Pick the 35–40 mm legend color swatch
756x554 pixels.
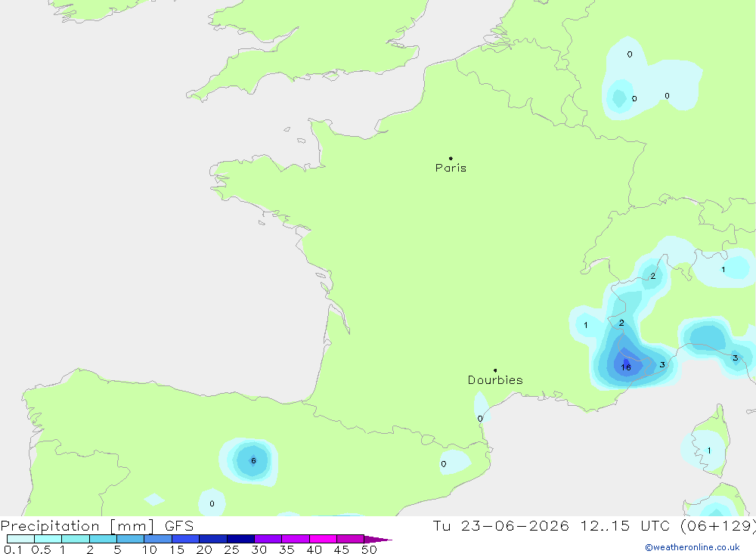(296, 539)
